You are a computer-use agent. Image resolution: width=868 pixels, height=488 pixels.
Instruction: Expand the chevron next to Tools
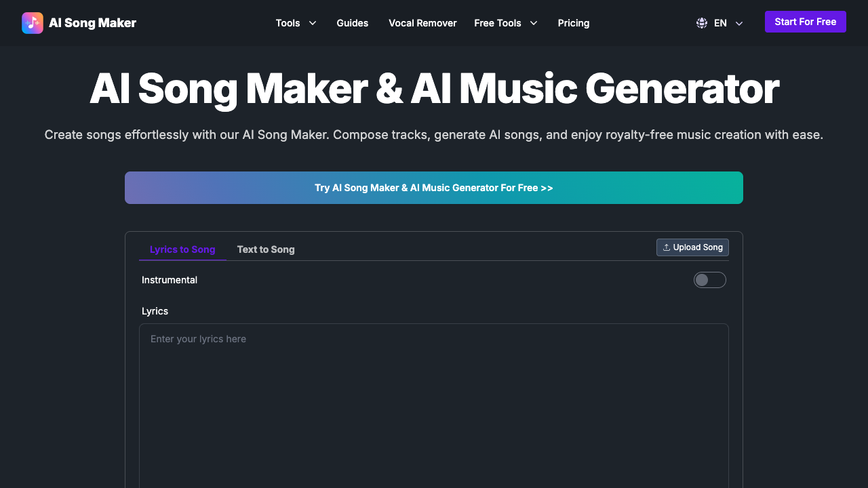[313, 23]
